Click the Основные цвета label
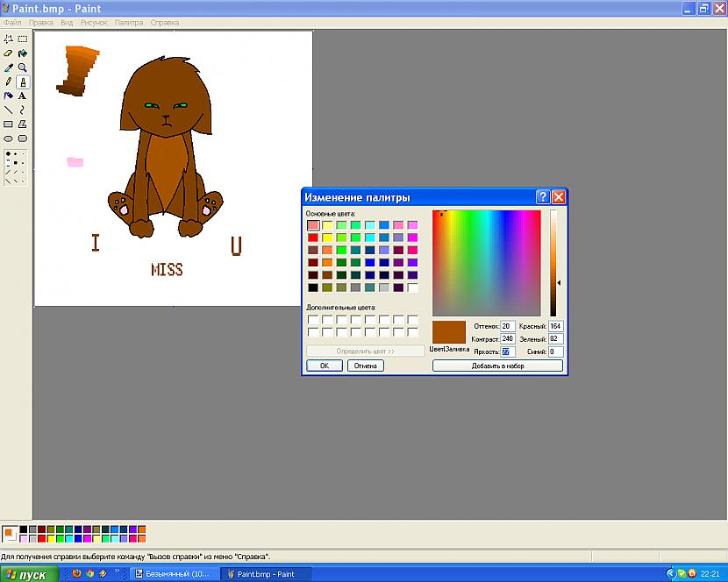 (x=330, y=214)
